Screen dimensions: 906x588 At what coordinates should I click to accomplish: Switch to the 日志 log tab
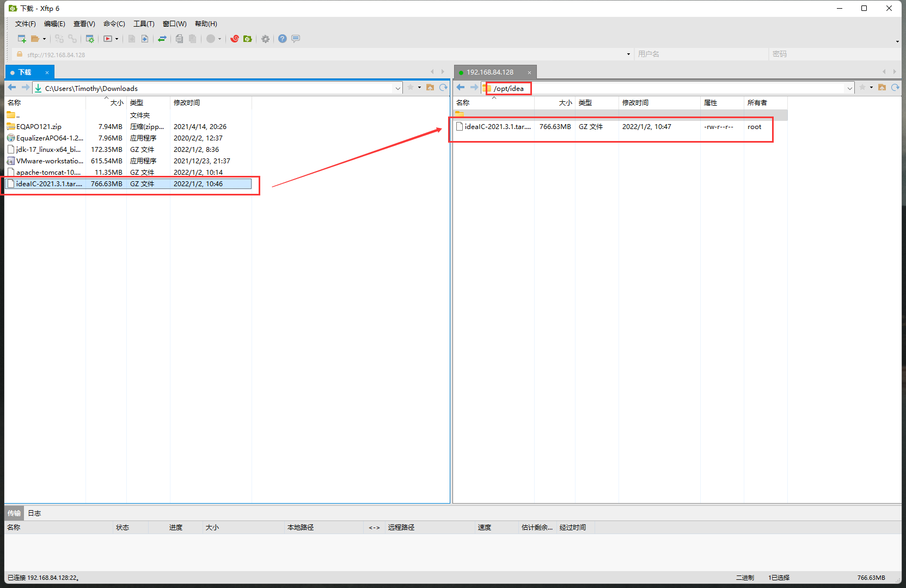(x=34, y=513)
